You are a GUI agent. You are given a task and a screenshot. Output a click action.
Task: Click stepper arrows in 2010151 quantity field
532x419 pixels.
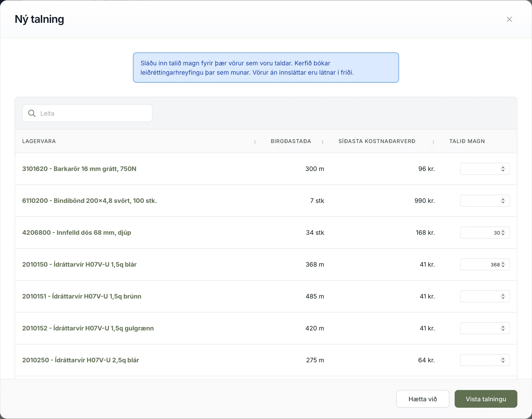[503, 296]
